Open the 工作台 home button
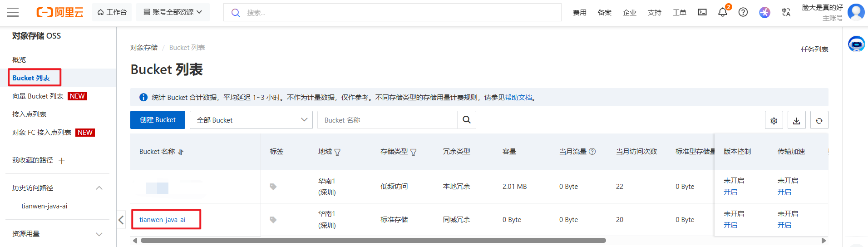Screen dimensions: 868x247 (112, 12)
